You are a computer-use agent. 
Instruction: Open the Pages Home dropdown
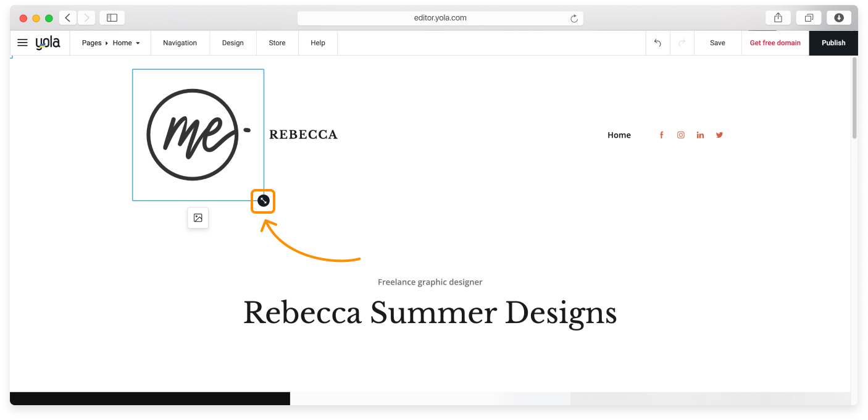[110, 43]
